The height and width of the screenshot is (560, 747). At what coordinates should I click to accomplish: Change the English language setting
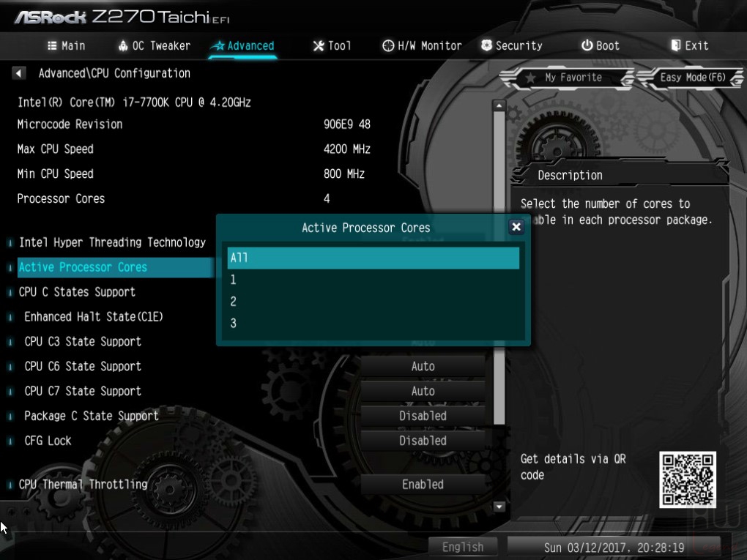point(463,547)
